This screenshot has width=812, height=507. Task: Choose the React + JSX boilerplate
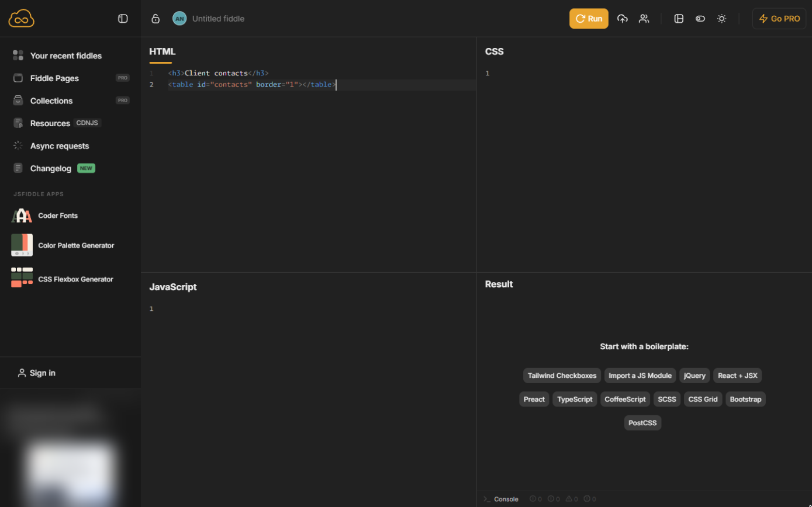(737, 376)
